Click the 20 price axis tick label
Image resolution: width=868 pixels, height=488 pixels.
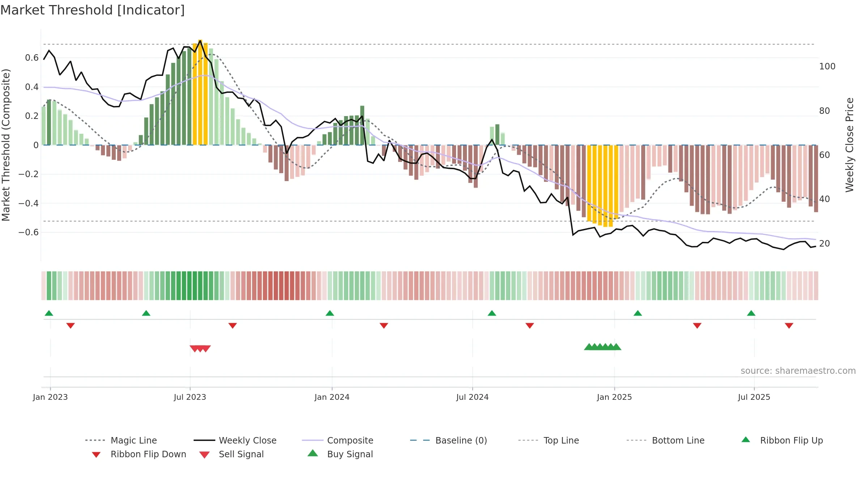[x=825, y=243]
